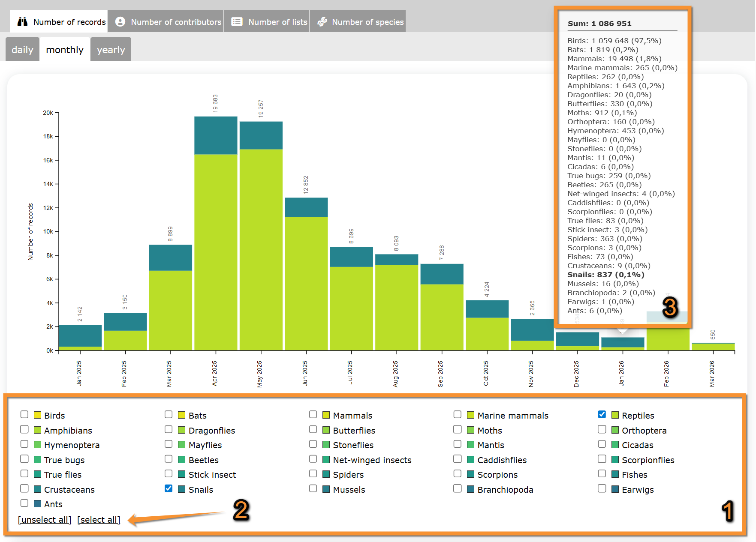Tick the Butterflies checkbox
This screenshot has width=756, height=542.
click(x=313, y=430)
